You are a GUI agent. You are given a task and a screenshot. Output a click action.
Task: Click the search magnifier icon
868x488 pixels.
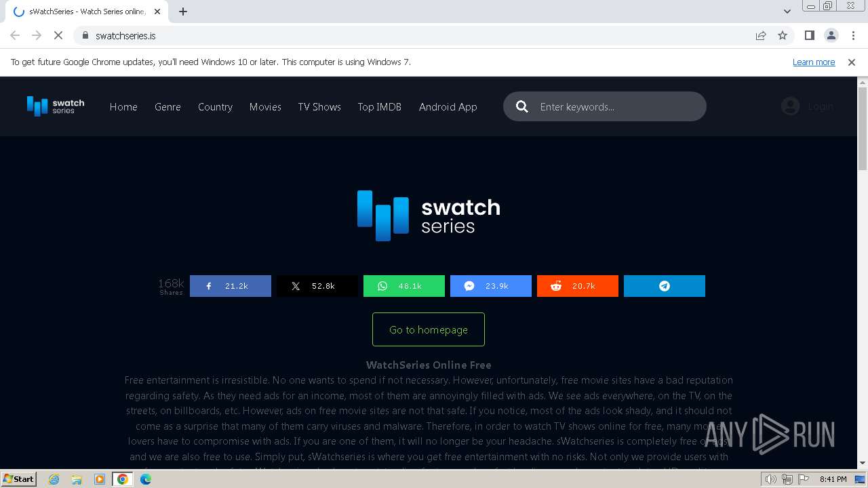(x=521, y=106)
